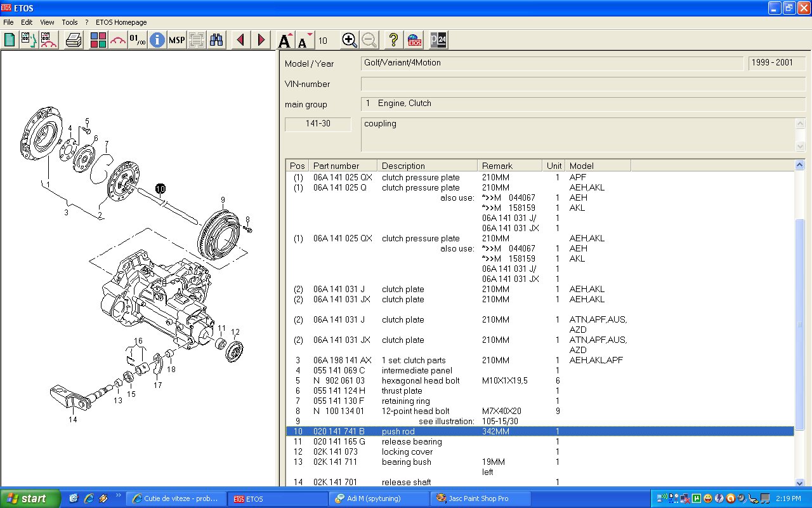Click the greyed-out frame icon in toolbar
Viewport: 812px width, 508px height.
(x=197, y=40)
